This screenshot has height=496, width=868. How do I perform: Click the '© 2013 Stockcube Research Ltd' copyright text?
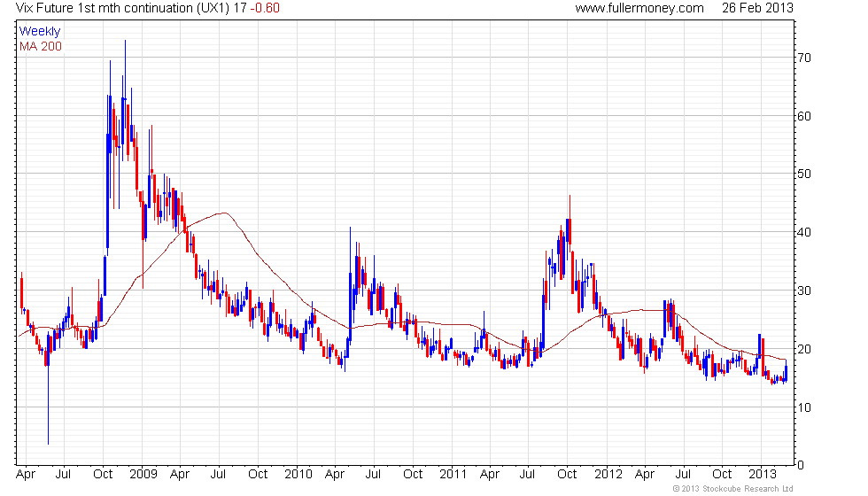click(733, 489)
